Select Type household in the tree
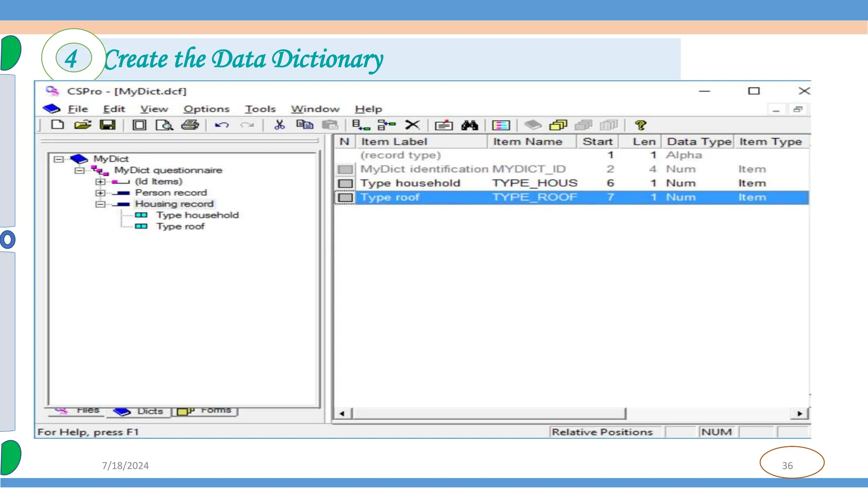Screen dimensions: 868x488 198,215
